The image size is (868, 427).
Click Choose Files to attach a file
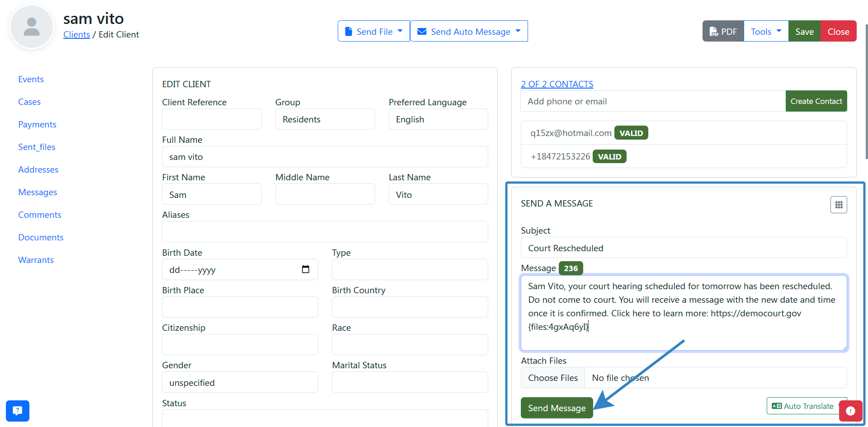[x=553, y=378]
